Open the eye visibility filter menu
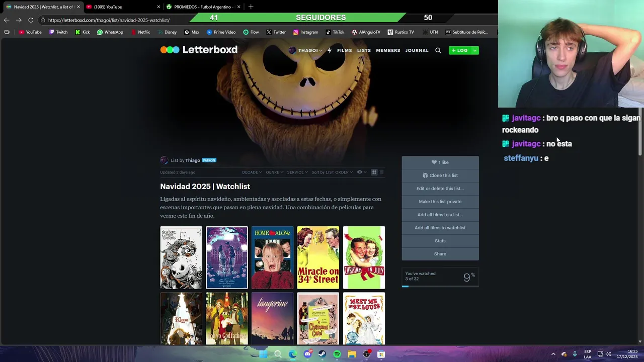This screenshot has height=362, width=644. pyautogui.click(x=361, y=172)
